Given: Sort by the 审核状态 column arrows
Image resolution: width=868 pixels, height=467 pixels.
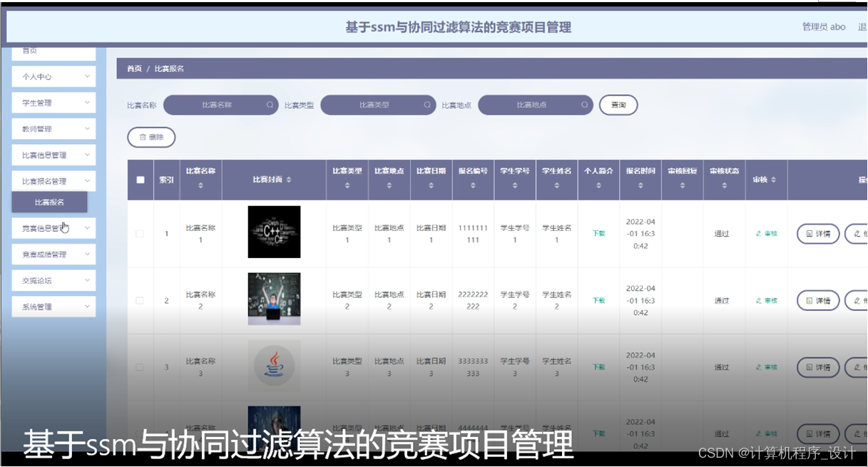Looking at the screenshot, I should pyautogui.click(x=725, y=185).
